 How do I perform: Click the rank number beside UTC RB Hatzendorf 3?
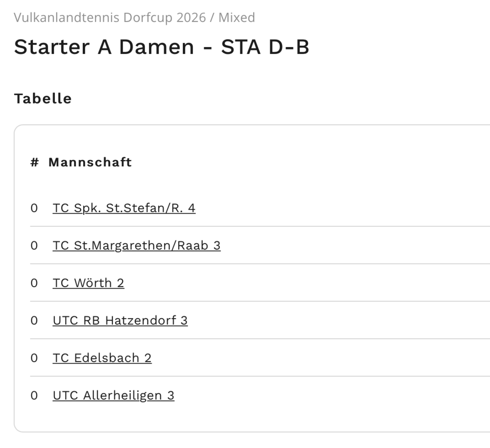pos(34,321)
